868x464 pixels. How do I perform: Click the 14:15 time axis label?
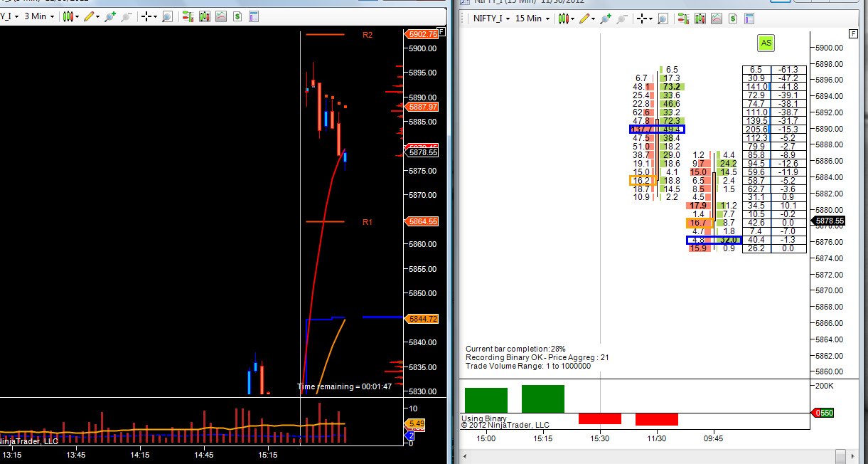pyautogui.click(x=139, y=454)
